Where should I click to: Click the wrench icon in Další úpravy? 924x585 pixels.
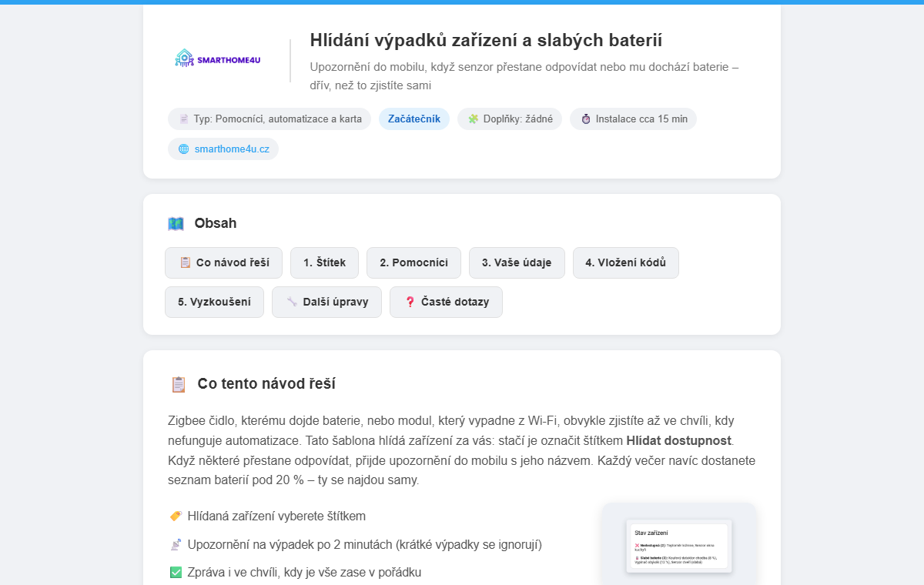(292, 302)
